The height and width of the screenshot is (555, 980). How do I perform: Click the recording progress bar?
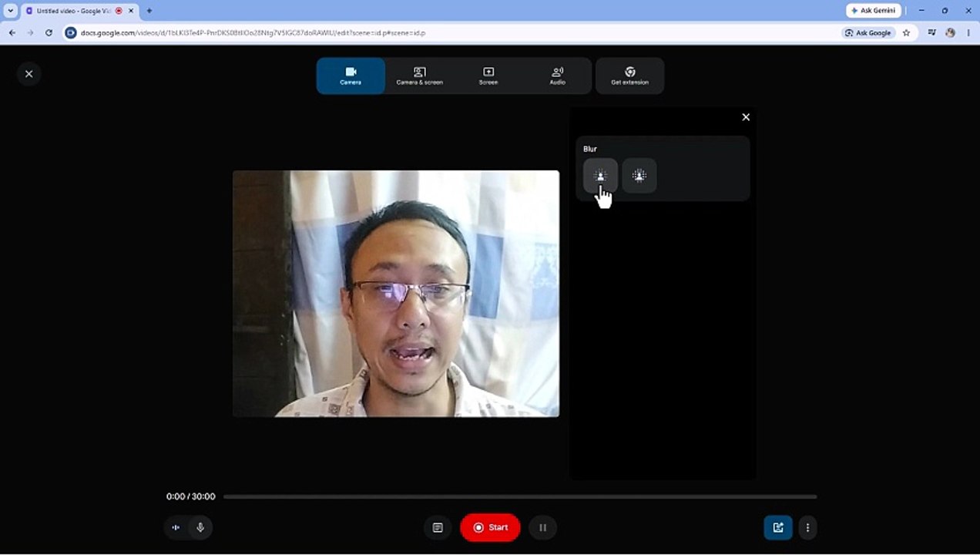pos(520,497)
